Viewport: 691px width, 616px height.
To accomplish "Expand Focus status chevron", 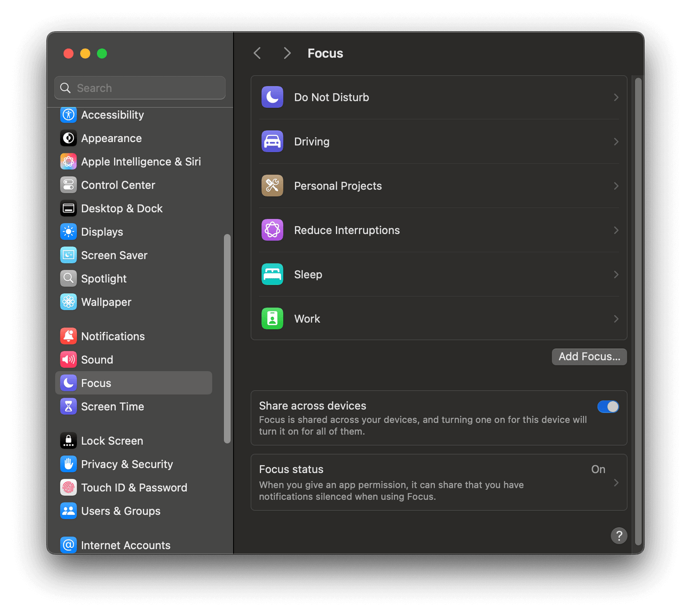I will click(616, 482).
